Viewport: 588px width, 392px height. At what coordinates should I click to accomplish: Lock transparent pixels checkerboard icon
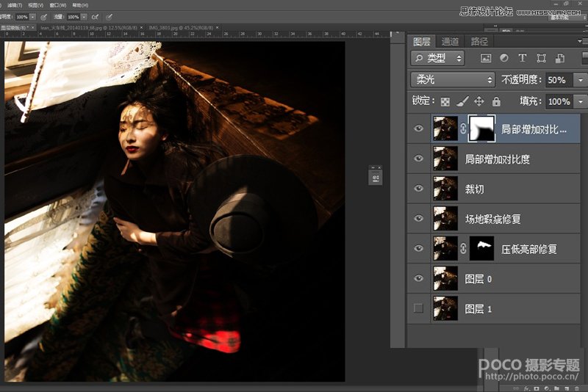click(x=445, y=101)
